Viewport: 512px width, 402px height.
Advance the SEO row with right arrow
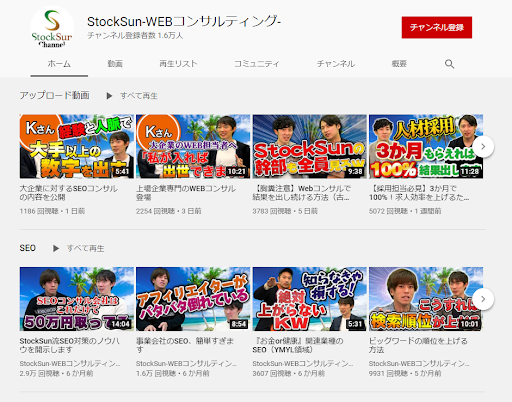pos(483,299)
